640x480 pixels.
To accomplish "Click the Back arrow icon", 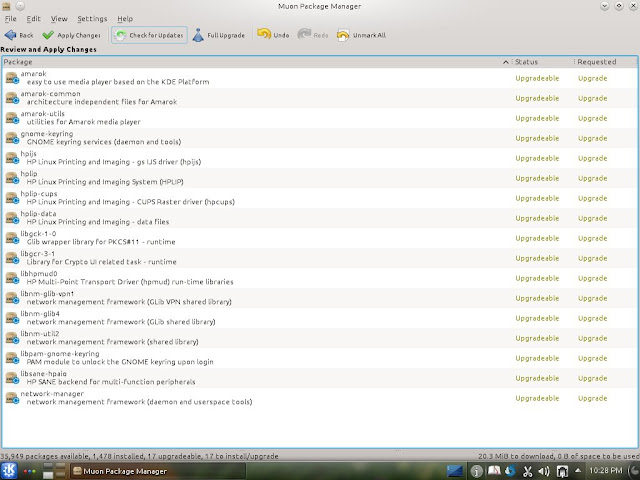I will (11, 35).
